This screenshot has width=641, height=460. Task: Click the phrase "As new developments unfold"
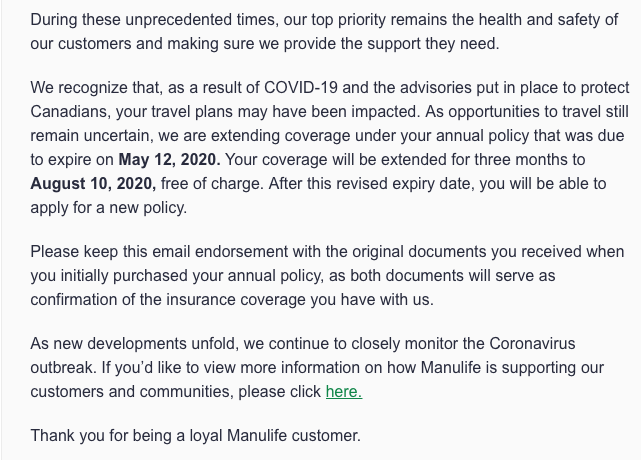pos(127,346)
